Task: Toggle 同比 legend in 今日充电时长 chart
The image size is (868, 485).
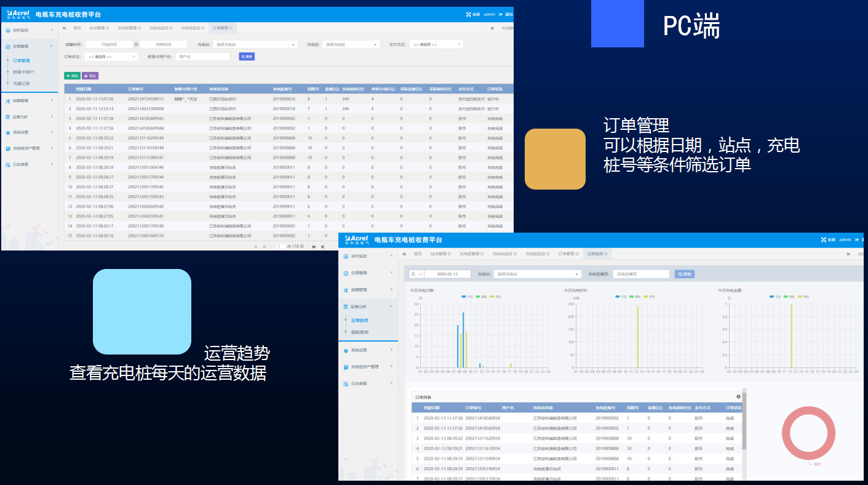Action: point(635,297)
